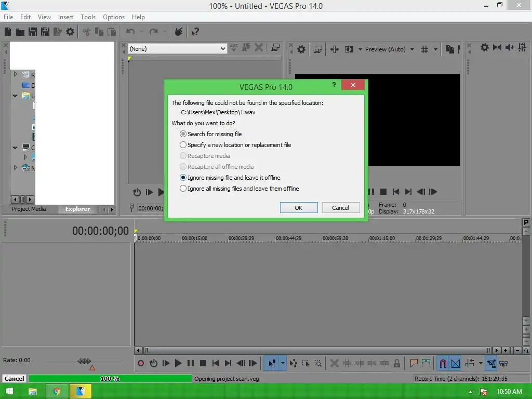Open the Options menu
Image resolution: width=532 pixels, height=399 pixels.
[x=114, y=17]
